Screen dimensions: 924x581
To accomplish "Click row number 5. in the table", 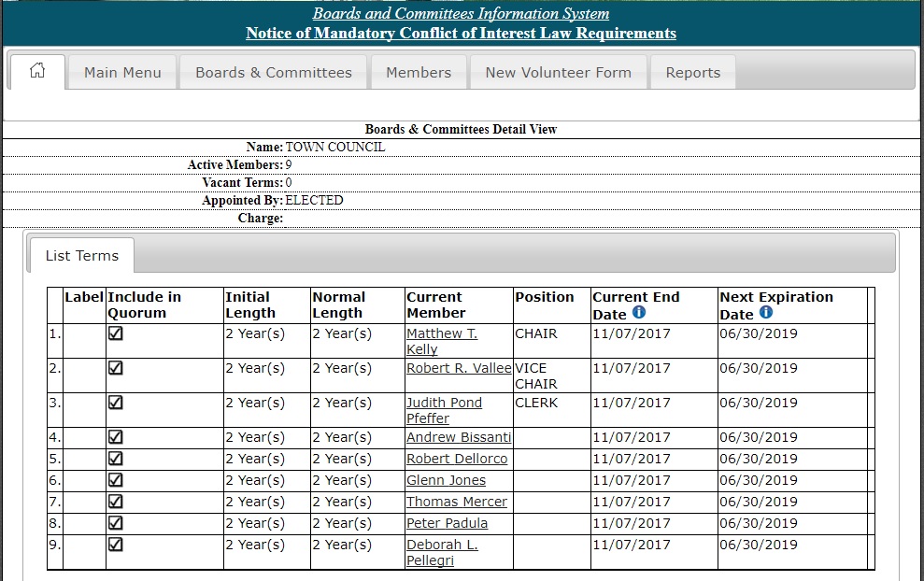I will 55,459.
